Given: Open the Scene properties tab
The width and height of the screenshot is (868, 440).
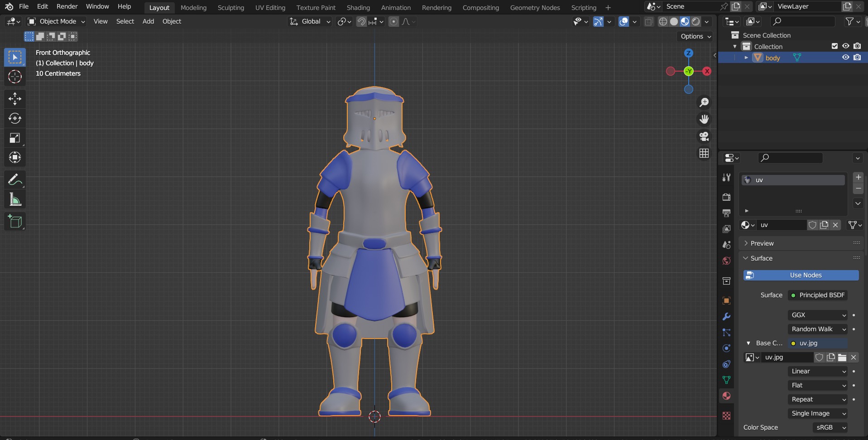Looking at the screenshot, I should point(726,245).
